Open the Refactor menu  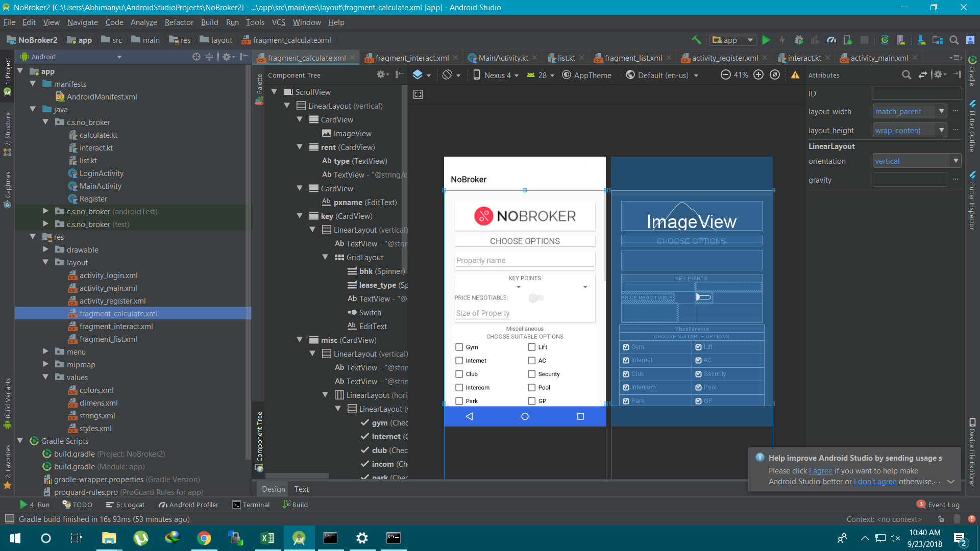[179, 22]
